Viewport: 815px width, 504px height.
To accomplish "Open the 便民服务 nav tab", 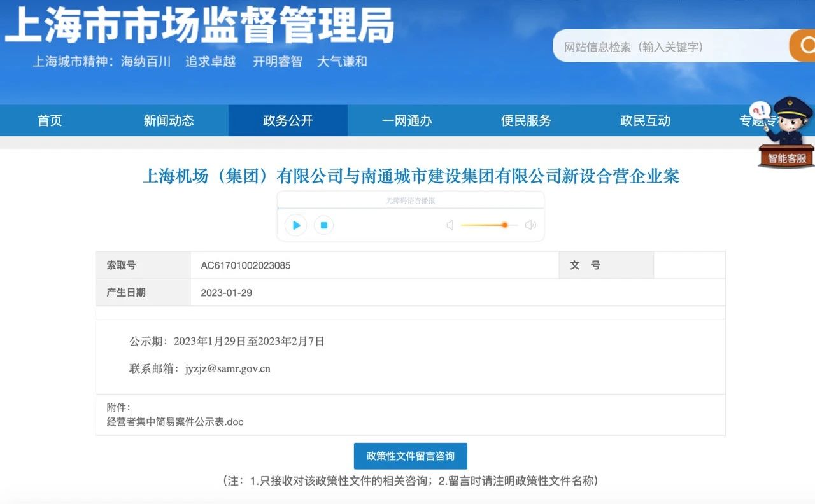I will click(x=526, y=120).
